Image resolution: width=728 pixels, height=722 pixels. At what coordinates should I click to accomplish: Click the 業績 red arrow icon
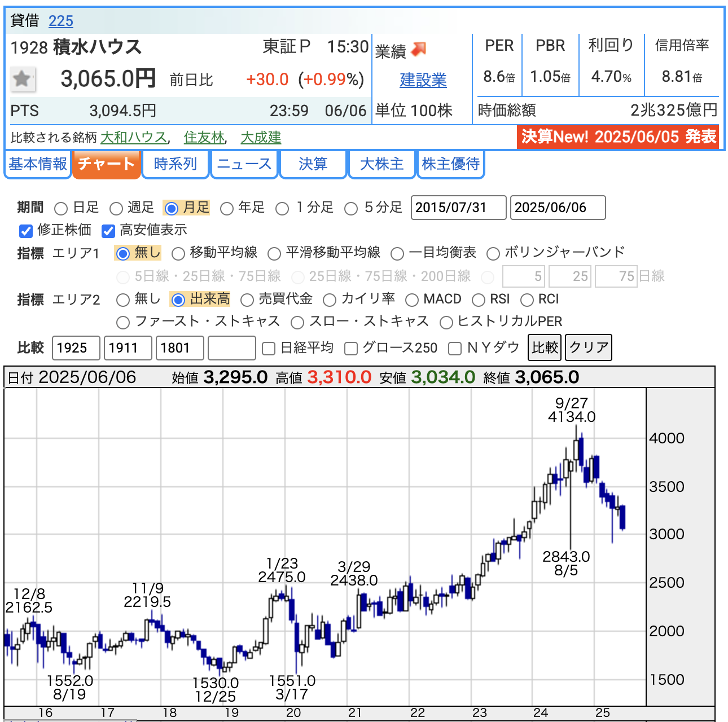[419, 50]
